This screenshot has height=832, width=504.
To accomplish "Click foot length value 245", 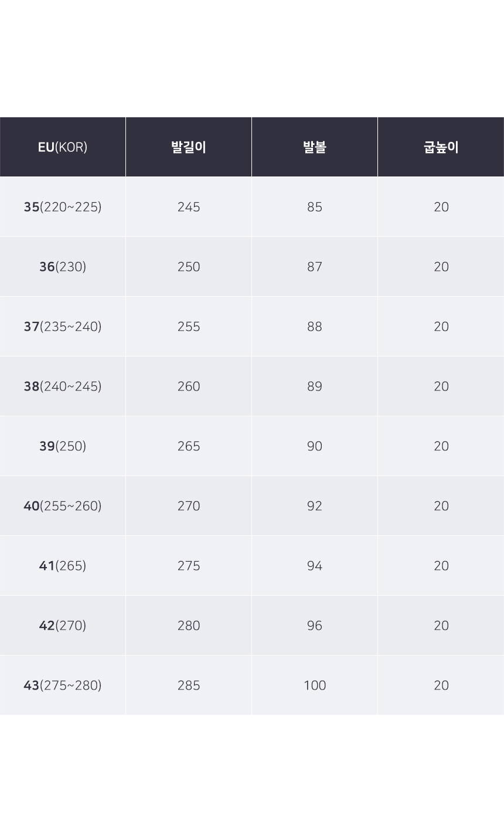I will [x=189, y=207].
